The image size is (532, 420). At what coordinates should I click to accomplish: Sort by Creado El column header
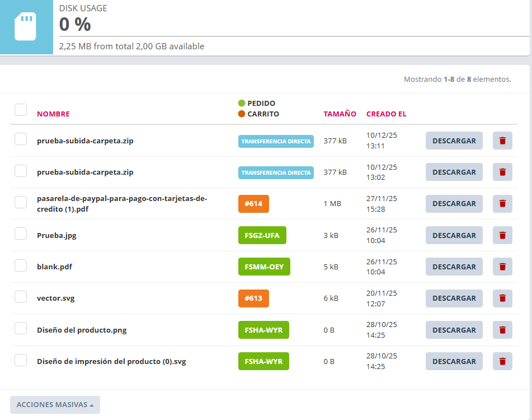(386, 114)
